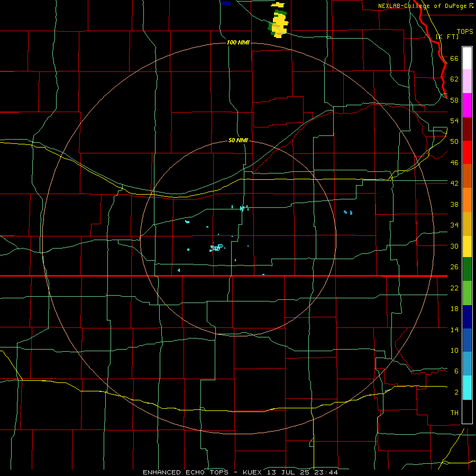Click the "66" scale value
Viewport: 476px width, 476px height.
[454, 58]
